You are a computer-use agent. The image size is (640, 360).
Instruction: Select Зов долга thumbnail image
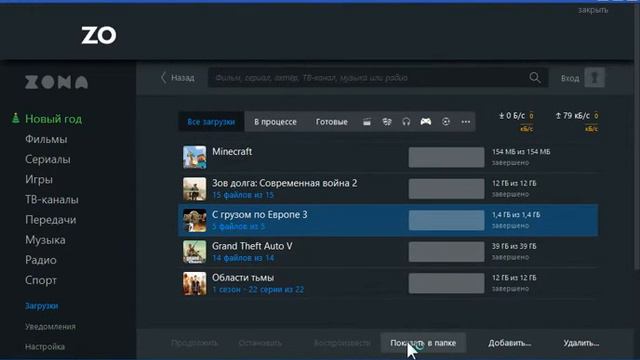tap(194, 189)
